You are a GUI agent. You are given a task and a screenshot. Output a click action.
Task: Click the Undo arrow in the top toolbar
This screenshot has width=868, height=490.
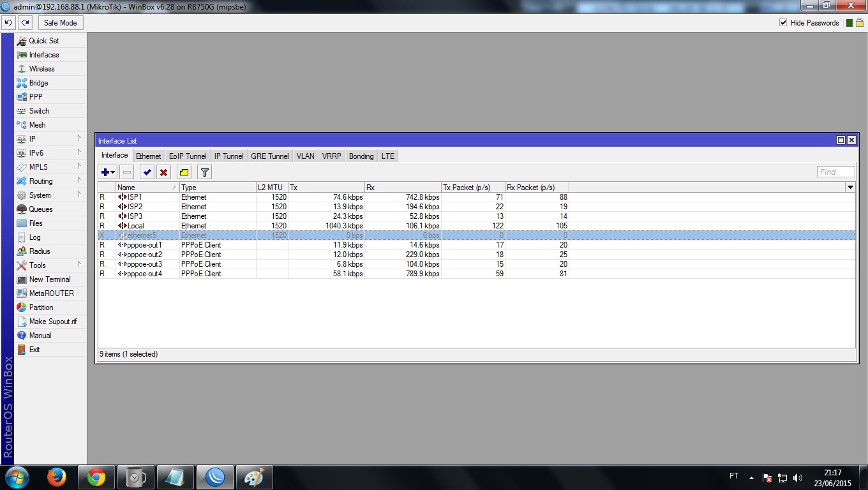(8, 23)
